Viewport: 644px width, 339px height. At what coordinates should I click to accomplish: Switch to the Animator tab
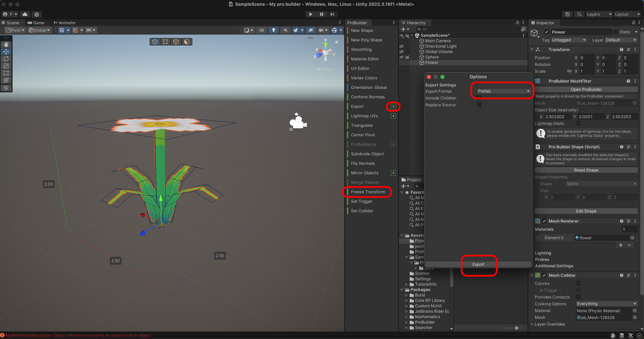(x=64, y=23)
